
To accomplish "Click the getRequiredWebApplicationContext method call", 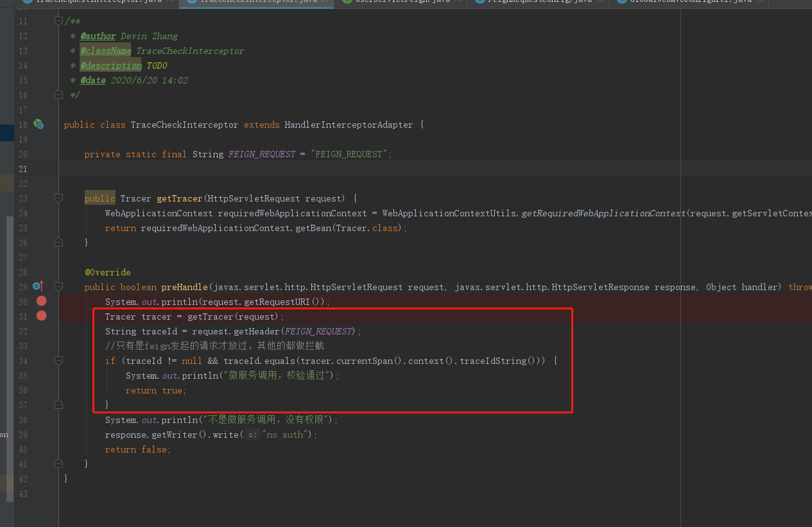I will tap(603, 213).
